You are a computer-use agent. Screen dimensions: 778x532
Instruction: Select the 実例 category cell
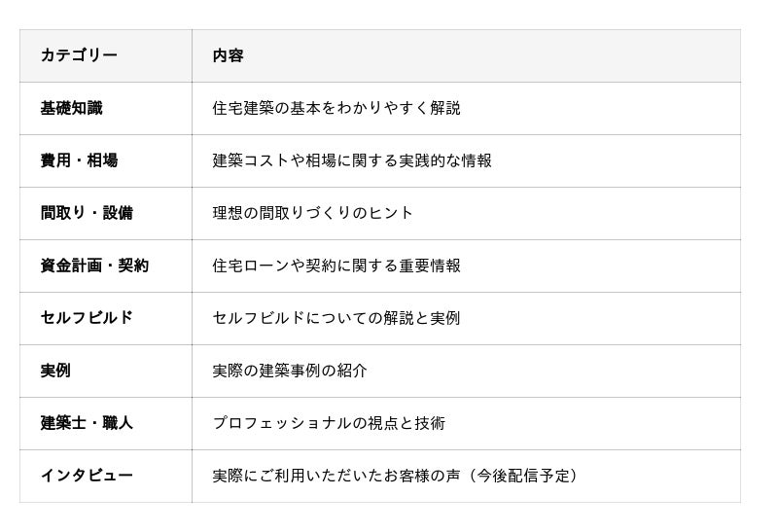pyautogui.click(x=55, y=371)
